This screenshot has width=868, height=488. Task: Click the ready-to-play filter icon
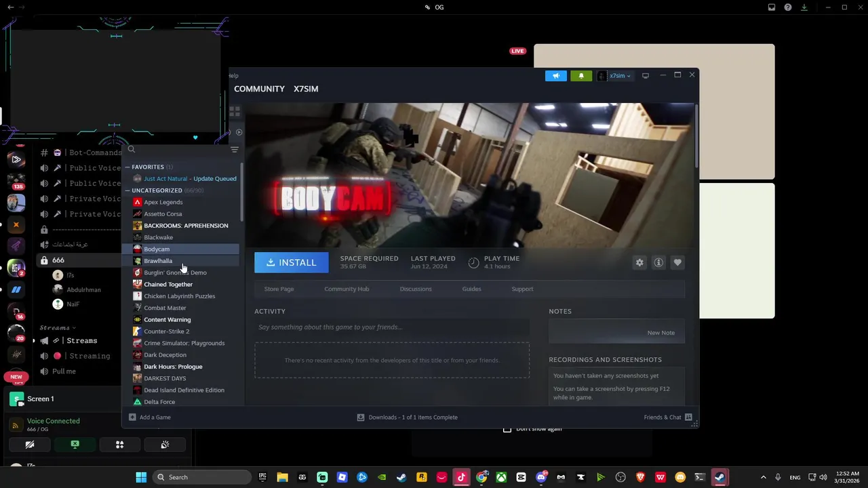point(239,132)
